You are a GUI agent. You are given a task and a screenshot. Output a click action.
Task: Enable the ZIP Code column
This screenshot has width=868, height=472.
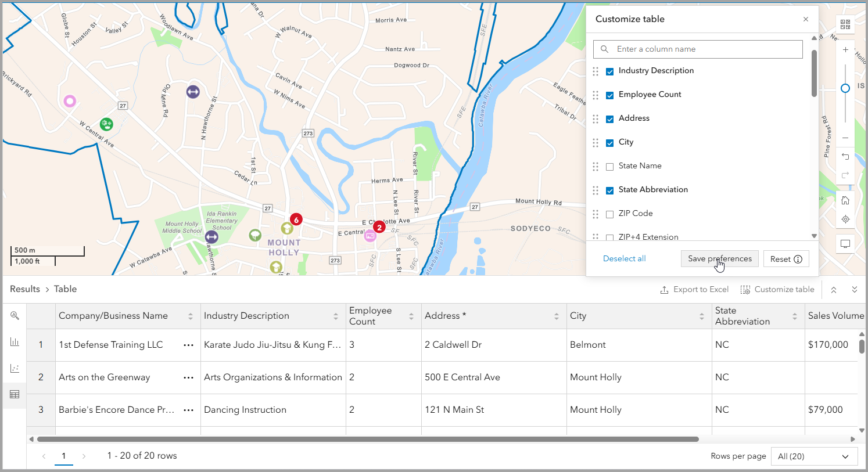(x=609, y=214)
